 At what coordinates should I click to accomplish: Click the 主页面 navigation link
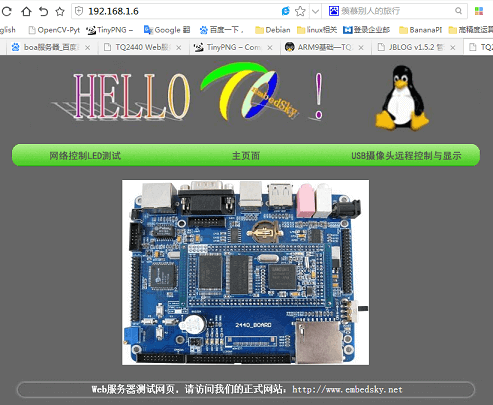tap(246, 156)
